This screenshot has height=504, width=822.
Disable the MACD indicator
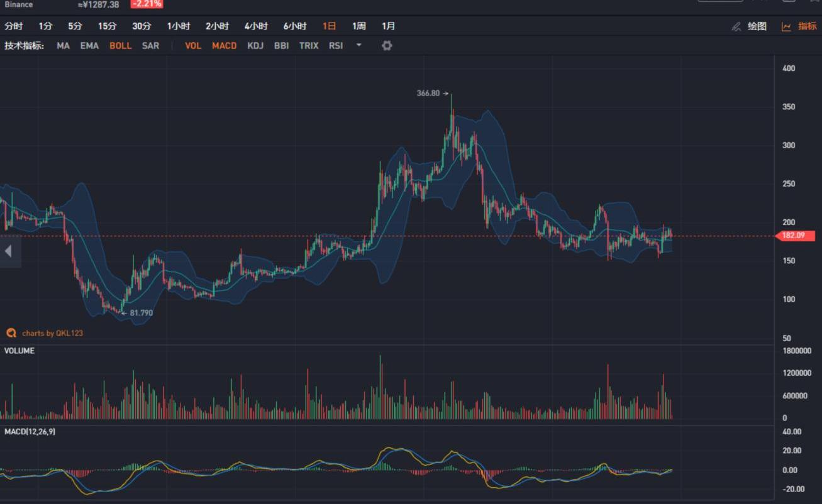(224, 46)
